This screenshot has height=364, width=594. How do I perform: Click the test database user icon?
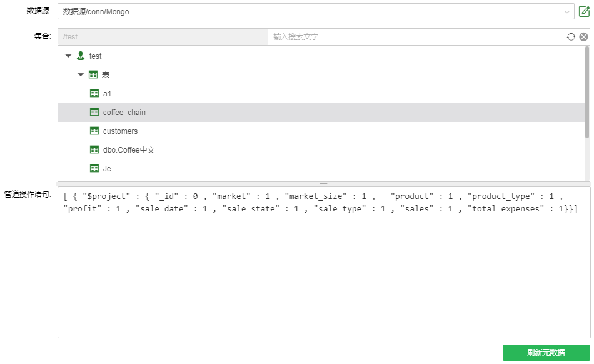(81, 56)
